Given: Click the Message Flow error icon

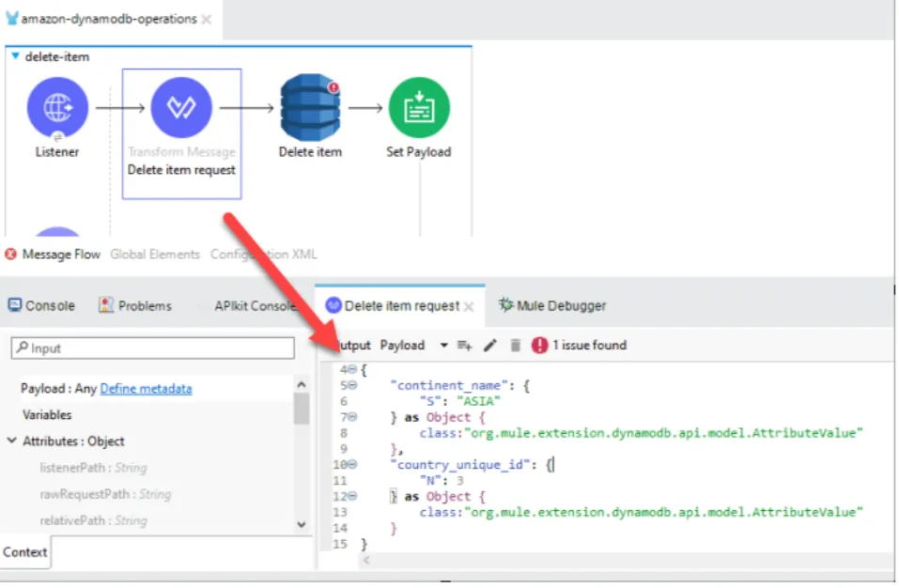Looking at the screenshot, I should tap(10, 254).
